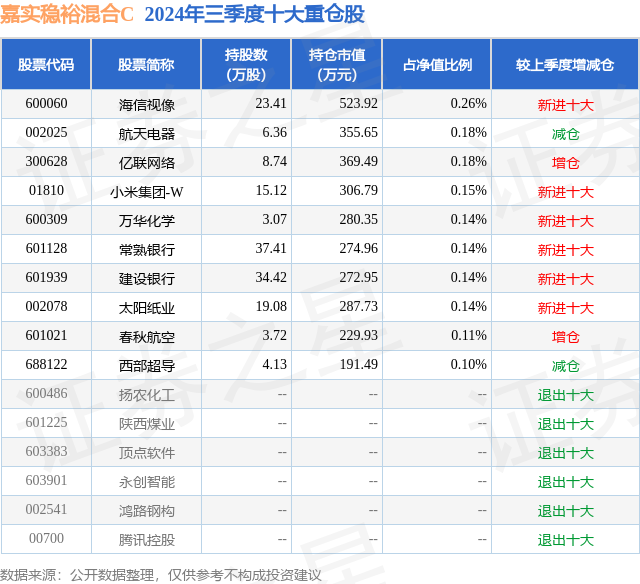Click 退出十大 in the 扬农化工 row
The width and height of the screenshot is (640, 584).
tap(565, 395)
